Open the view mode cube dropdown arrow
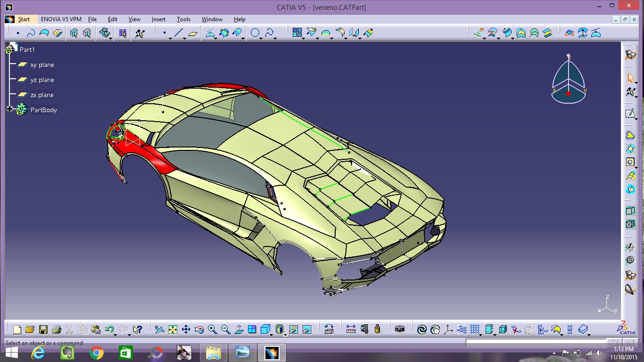This screenshot has height=362, width=644. pos(272,334)
